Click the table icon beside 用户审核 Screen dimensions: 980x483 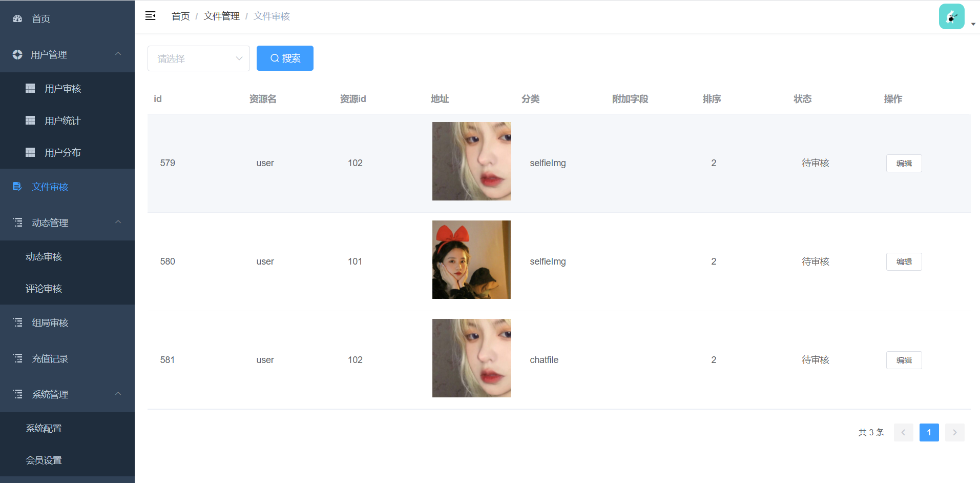tap(30, 88)
